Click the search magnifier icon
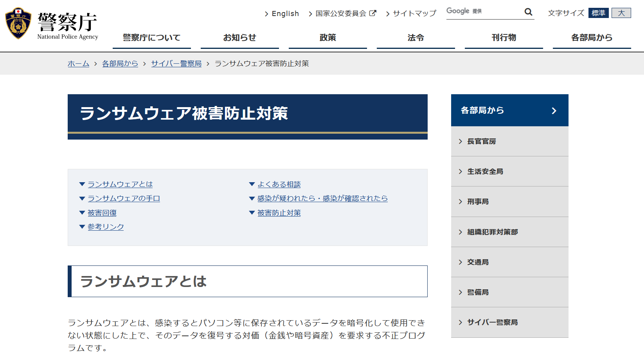This screenshot has height=364, width=644. (528, 12)
